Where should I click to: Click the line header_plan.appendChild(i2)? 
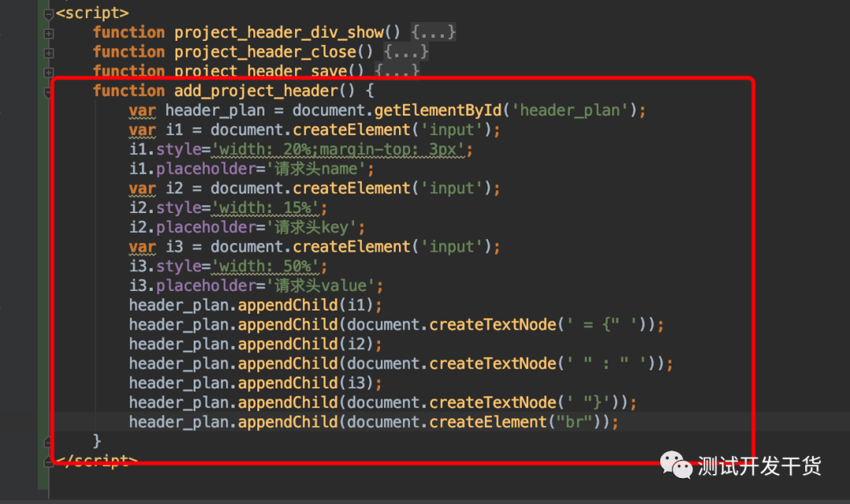pos(255,344)
